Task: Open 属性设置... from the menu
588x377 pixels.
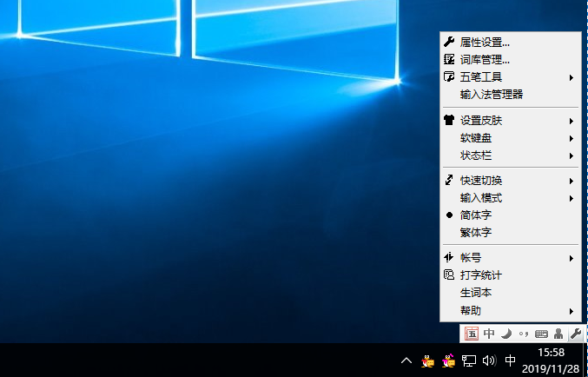Action: 511,42
